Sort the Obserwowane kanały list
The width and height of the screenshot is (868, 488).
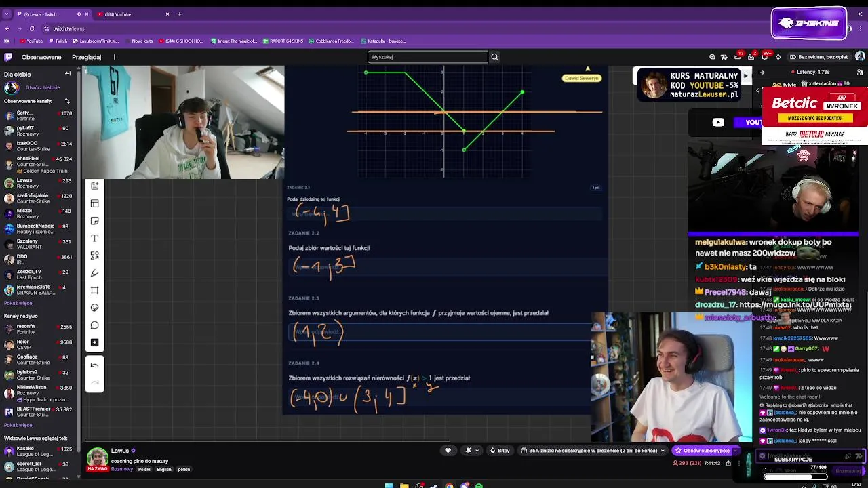(x=67, y=101)
